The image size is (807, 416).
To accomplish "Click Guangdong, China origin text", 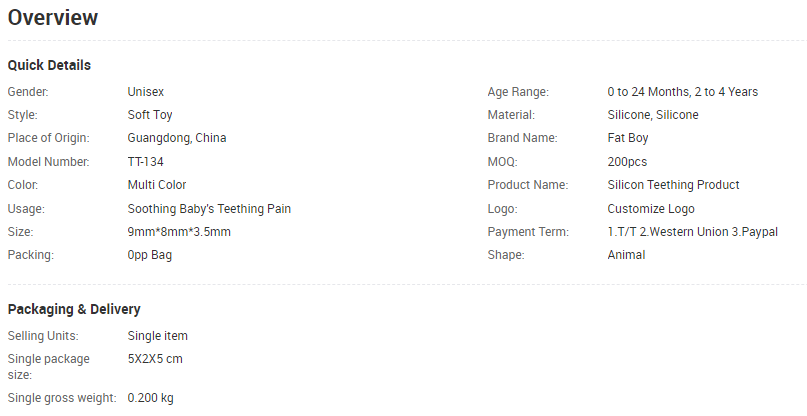I will [177, 138].
